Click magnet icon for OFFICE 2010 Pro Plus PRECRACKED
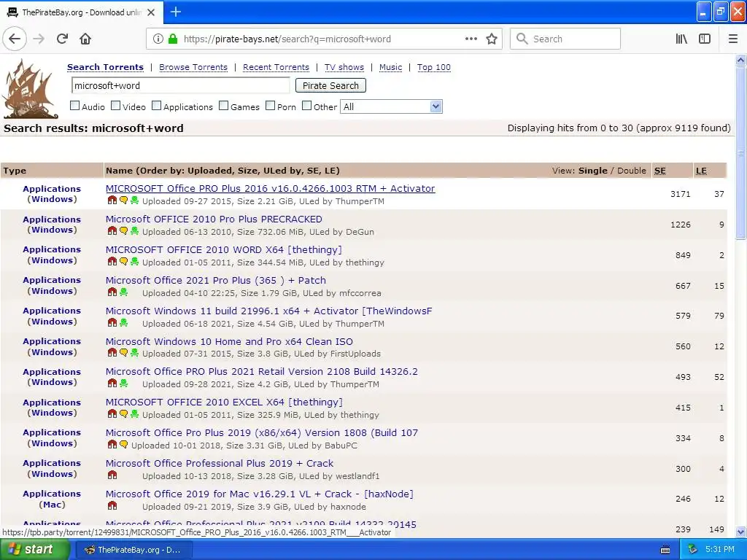Image resolution: width=747 pixels, height=560 pixels. (112, 231)
